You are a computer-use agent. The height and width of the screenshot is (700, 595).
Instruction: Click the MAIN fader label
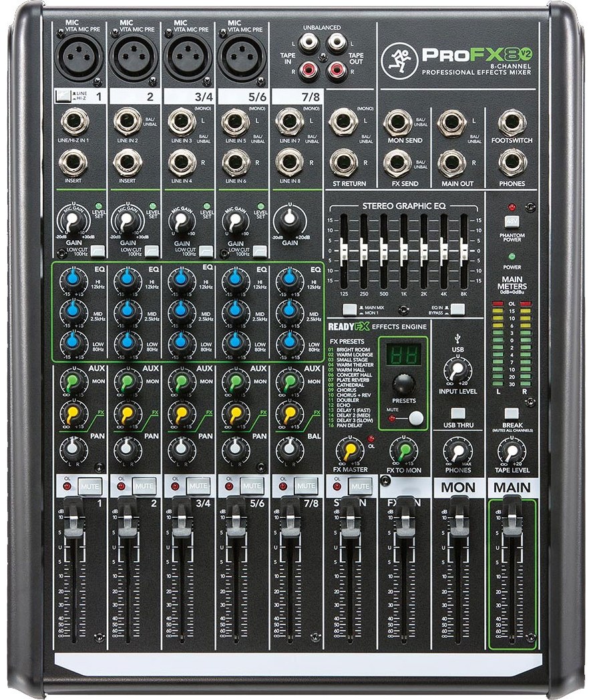click(512, 488)
